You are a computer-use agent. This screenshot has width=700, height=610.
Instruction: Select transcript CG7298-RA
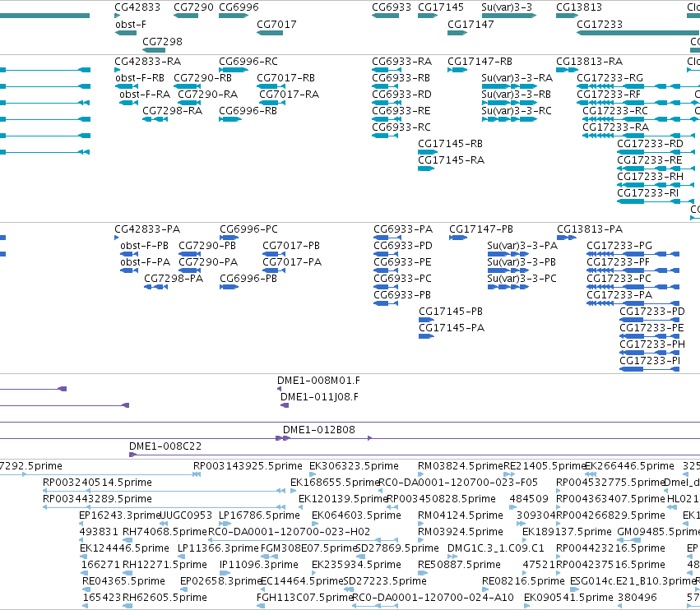pyautogui.click(x=172, y=111)
